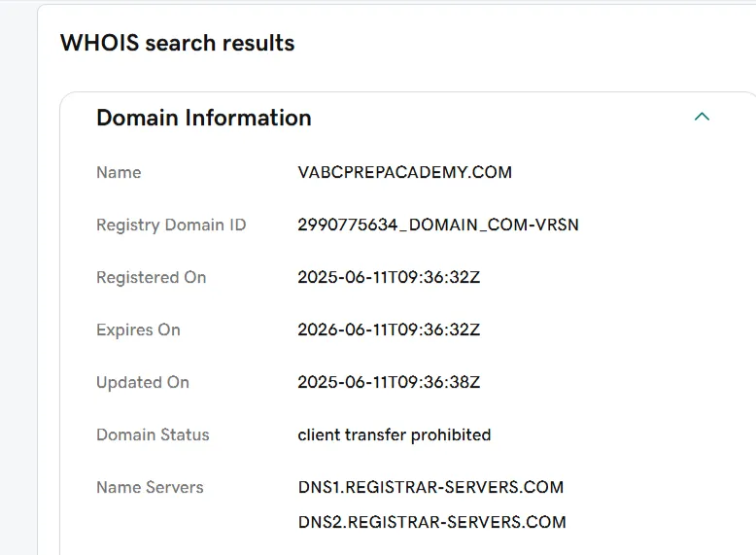Click the Registry Domain ID label
This screenshot has width=756, height=555.
point(171,225)
